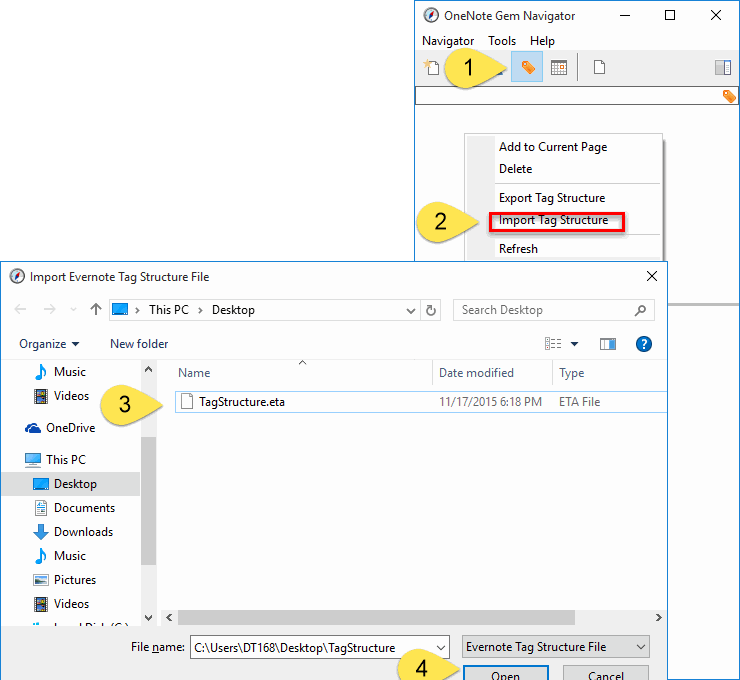Viewport: 740px width, 680px height.
Task: Expand the File name dropdown arrow
Action: [441, 647]
